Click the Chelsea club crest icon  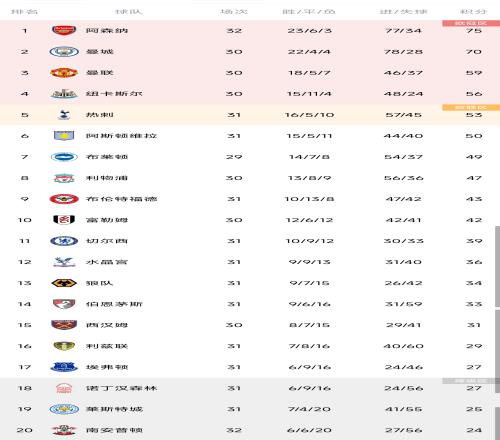point(64,241)
